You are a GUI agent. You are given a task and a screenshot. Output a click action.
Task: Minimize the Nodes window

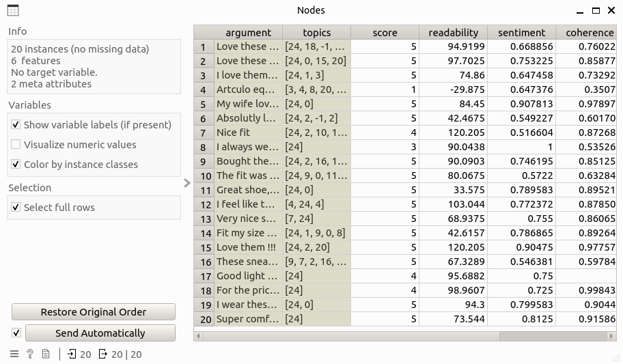pyautogui.click(x=580, y=11)
